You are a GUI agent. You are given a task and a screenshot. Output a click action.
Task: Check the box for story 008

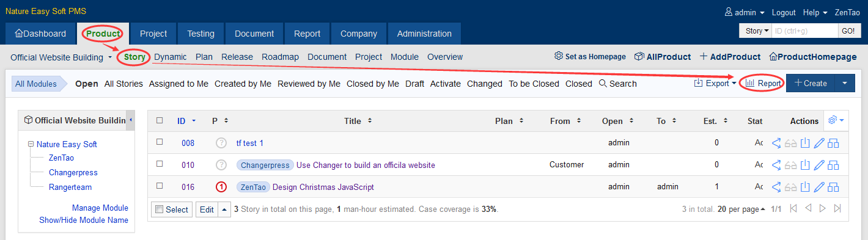(x=160, y=142)
